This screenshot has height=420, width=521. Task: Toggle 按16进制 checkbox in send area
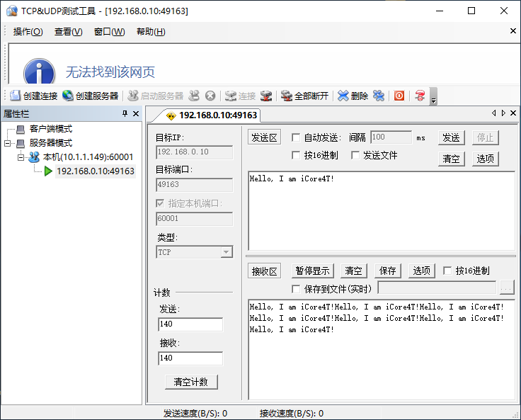point(296,155)
